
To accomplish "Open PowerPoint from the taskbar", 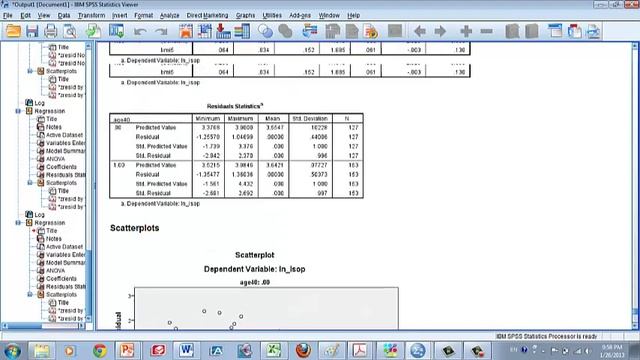I will [127, 351].
